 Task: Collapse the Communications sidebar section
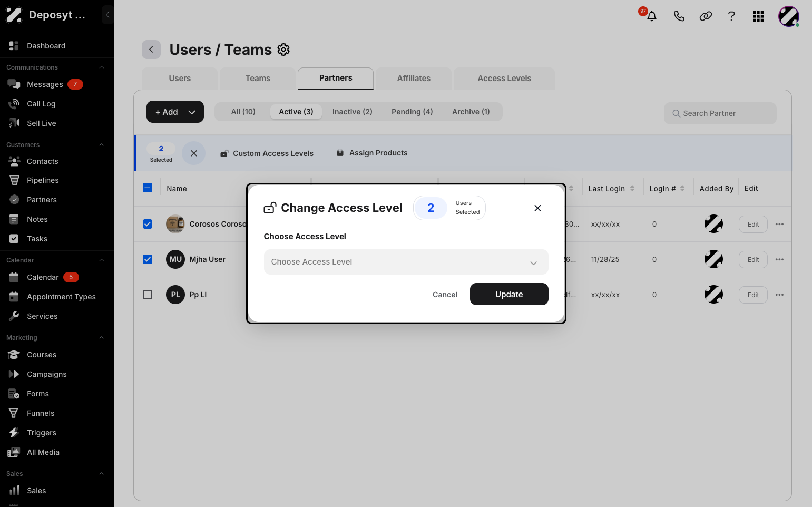[102, 67]
